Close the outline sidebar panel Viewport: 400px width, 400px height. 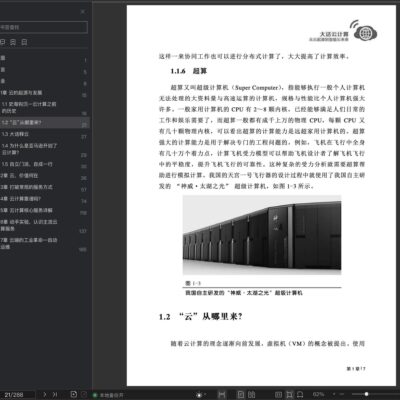(x=83, y=12)
